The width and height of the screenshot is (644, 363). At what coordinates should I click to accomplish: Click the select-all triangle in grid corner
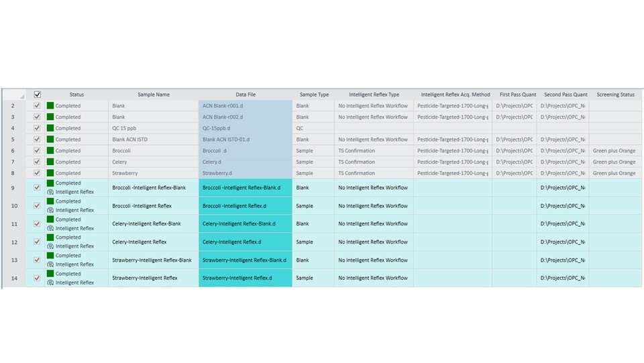(x=21, y=97)
